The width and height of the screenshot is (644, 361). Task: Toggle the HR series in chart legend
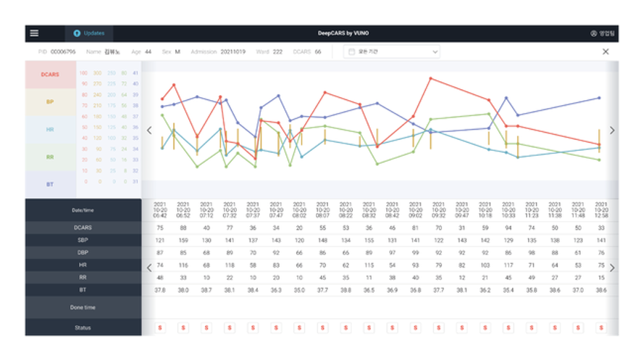click(50, 130)
